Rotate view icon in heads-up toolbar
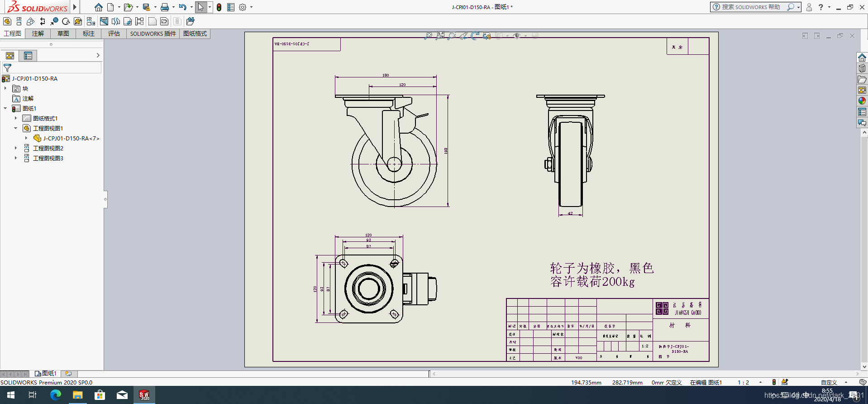The width and height of the screenshot is (868, 404). point(475,35)
